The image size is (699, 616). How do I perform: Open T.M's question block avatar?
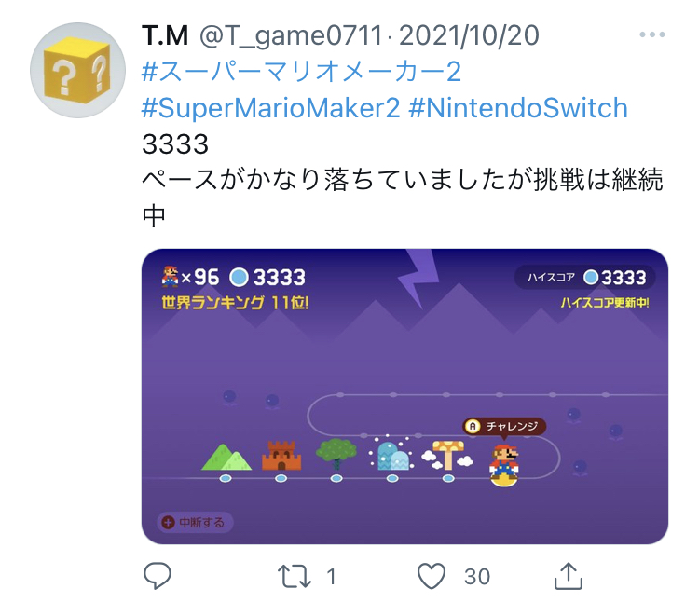tap(77, 70)
